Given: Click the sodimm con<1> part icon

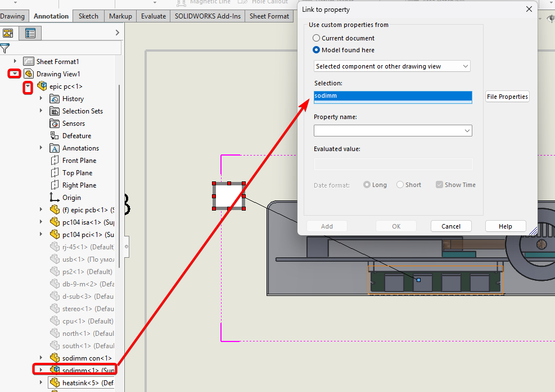Looking at the screenshot, I should (55, 358).
